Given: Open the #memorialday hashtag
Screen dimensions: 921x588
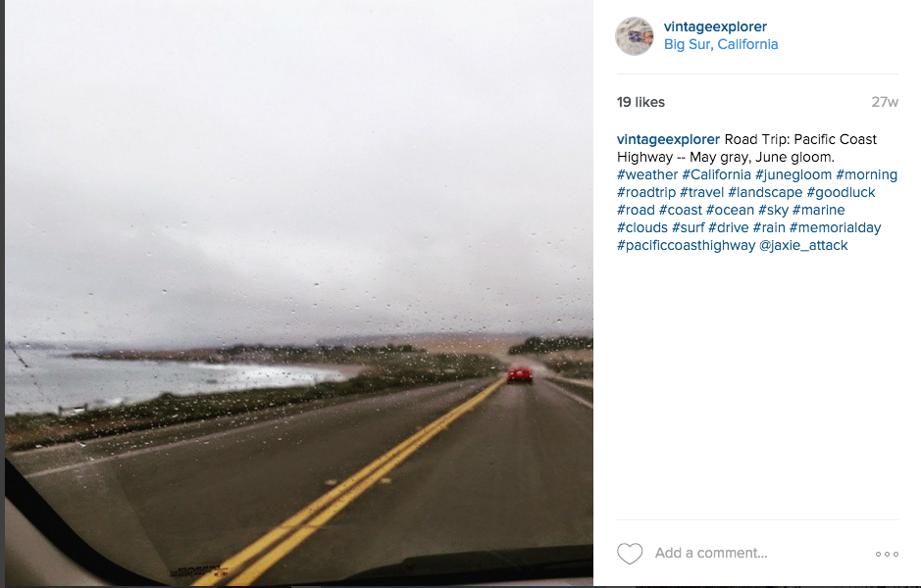Looking at the screenshot, I should (x=835, y=227).
